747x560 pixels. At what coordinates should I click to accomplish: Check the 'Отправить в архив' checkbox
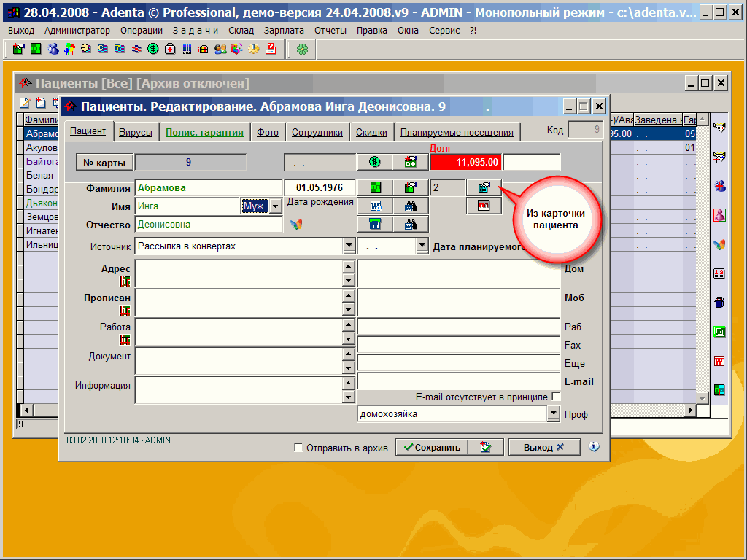coord(298,448)
